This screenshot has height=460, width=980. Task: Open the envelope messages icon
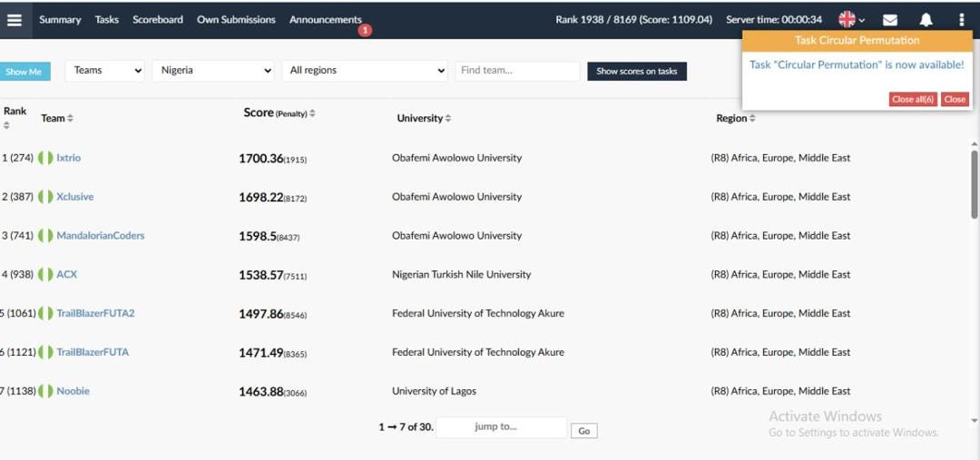point(890,20)
